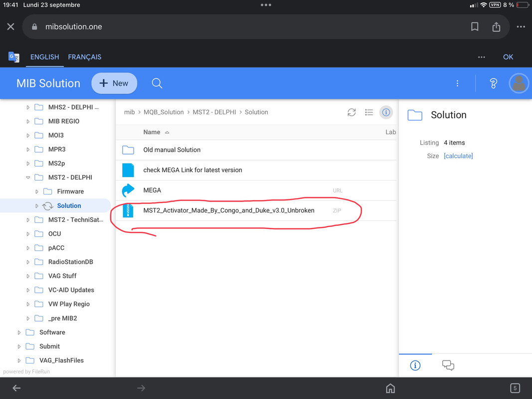The width and height of the screenshot is (532, 399).
Task: Open the vertical dots menu in blue header
Action: (x=457, y=83)
